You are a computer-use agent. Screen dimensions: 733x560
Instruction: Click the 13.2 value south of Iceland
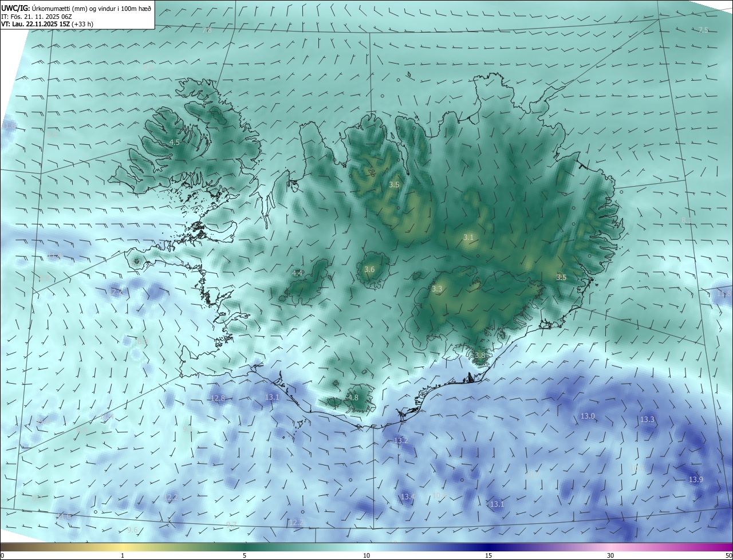coord(401,440)
